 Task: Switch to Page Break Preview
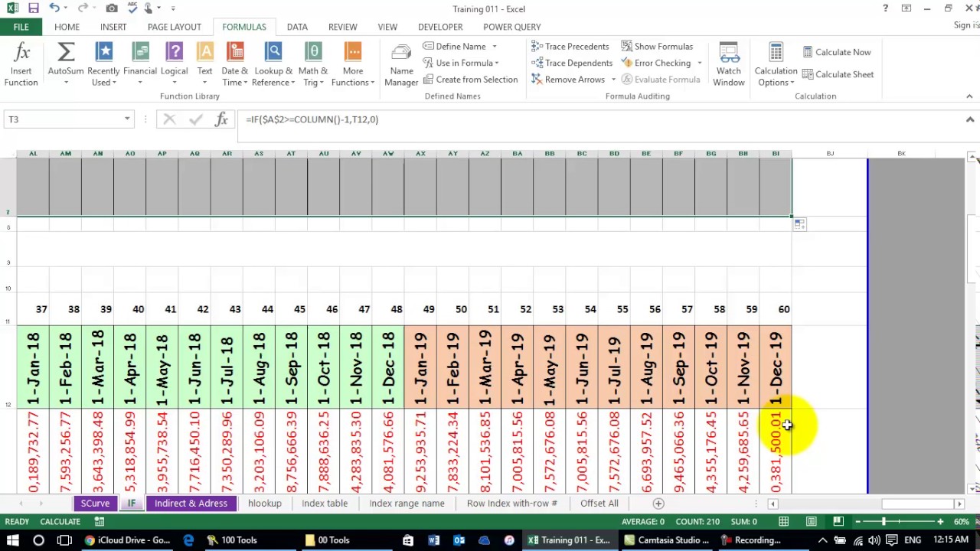pos(838,522)
